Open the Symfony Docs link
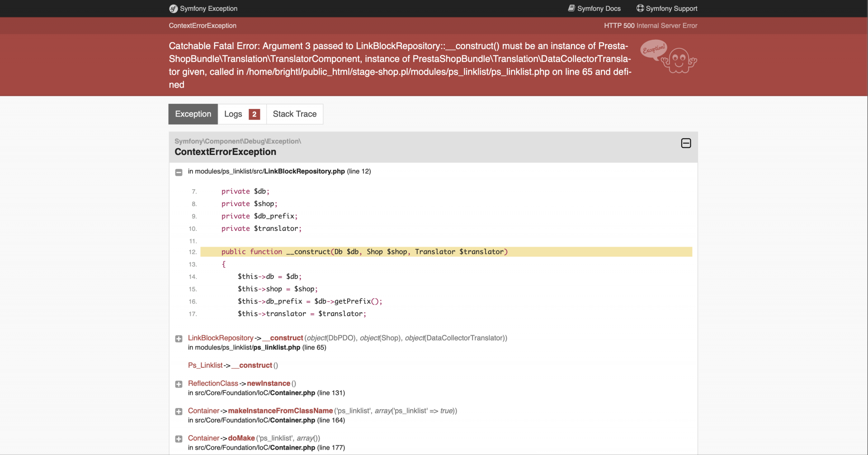 (x=594, y=9)
